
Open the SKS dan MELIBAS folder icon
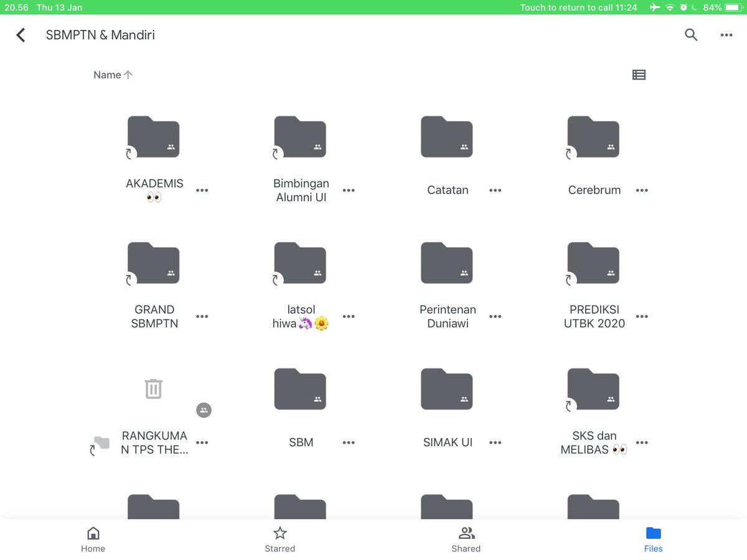pos(593,389)
